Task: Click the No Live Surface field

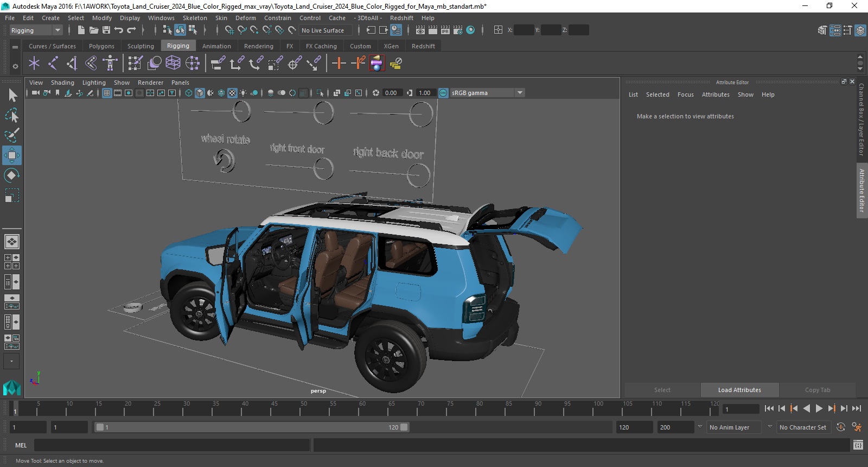Action: pyautogui.click(x=325, y=30)
